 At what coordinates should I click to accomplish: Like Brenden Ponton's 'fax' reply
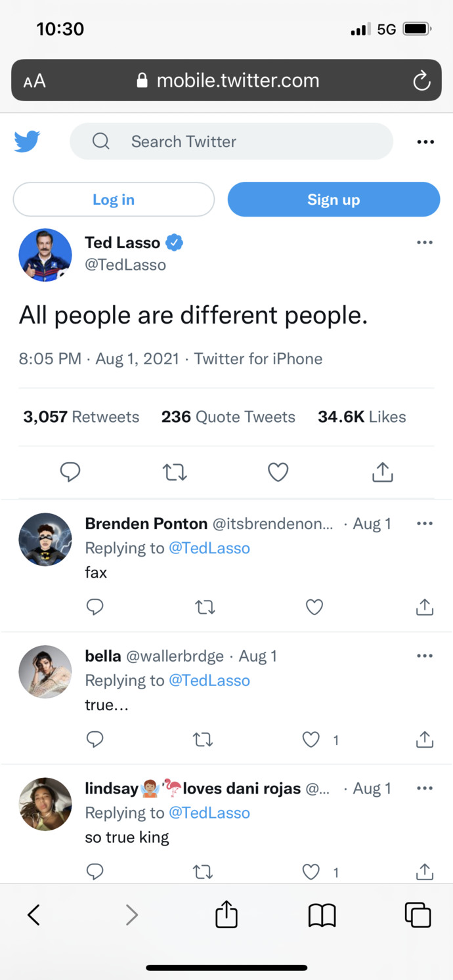(314, 607)
